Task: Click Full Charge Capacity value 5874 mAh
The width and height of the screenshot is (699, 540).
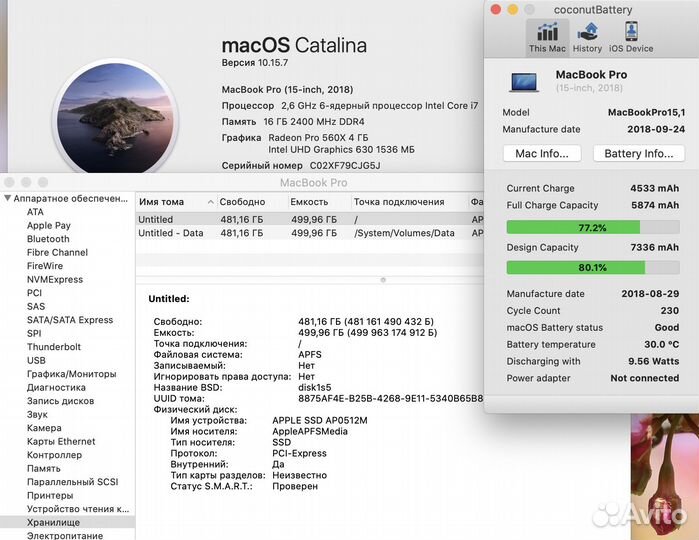Action: coord(655,205)
